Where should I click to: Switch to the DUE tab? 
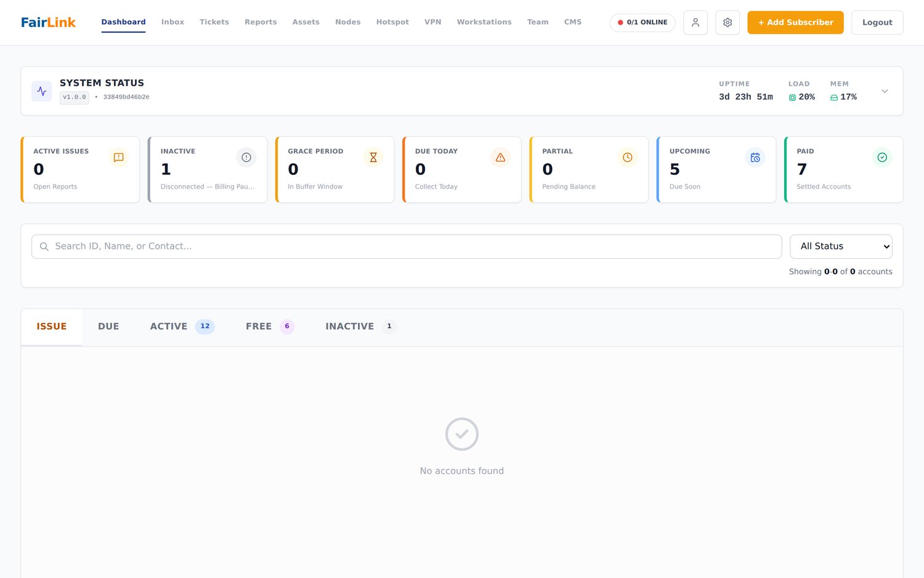(x=108, y=327)
